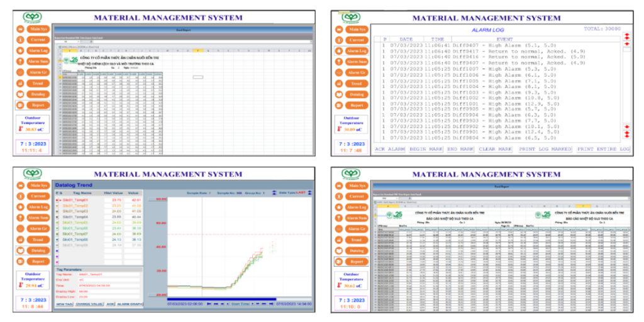Click the Alarm Gr icon in bottom-right panel
This screenshot has height=322, width=644.
[341, 228]
